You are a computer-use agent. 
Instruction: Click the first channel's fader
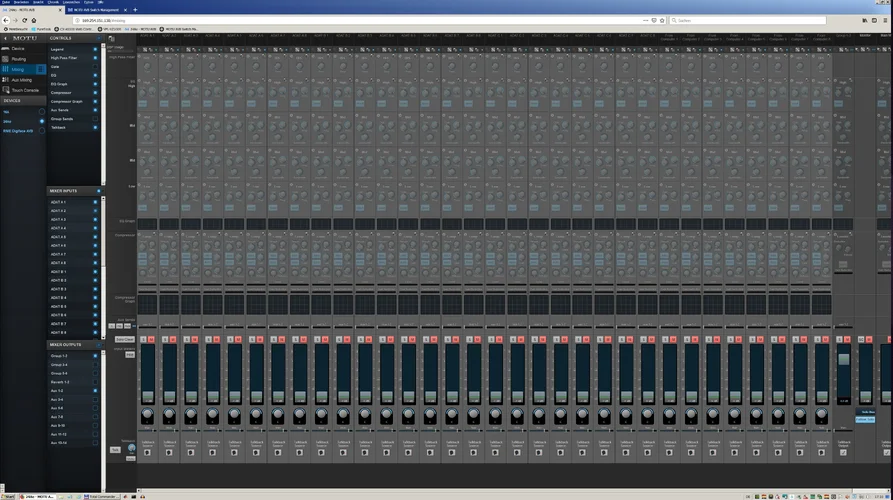[x=146, y=397]
